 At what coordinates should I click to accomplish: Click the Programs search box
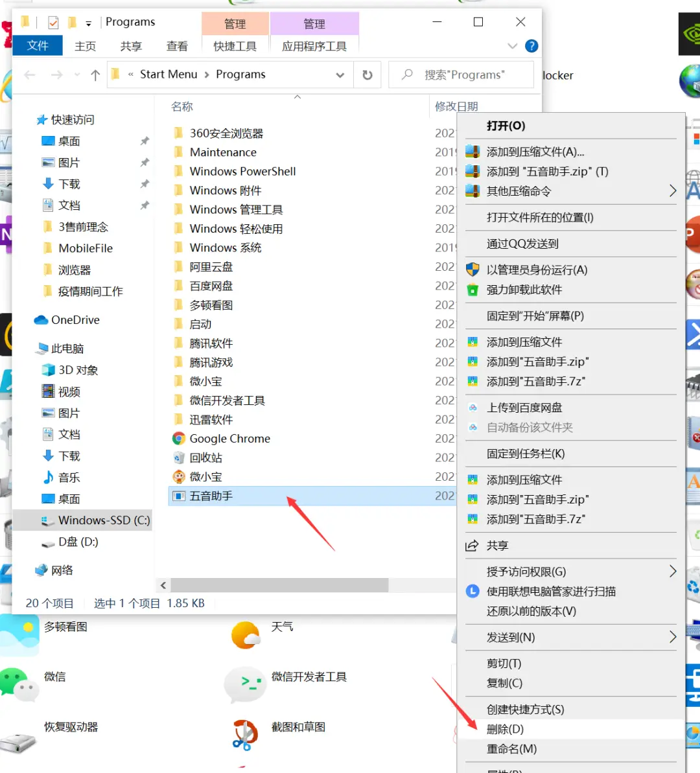tap(461, 75)
